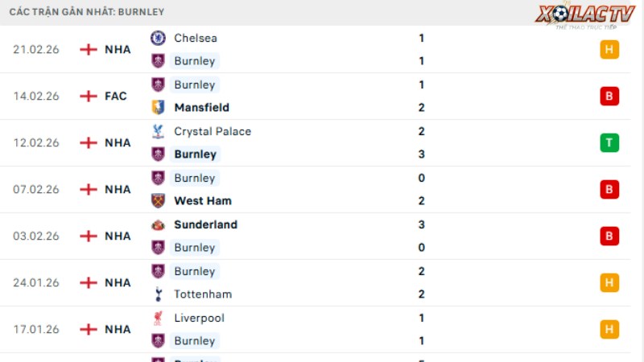Click the Tottenham club crest icon
This screenshot has height=362, width=644.
(x=158, y=294)
